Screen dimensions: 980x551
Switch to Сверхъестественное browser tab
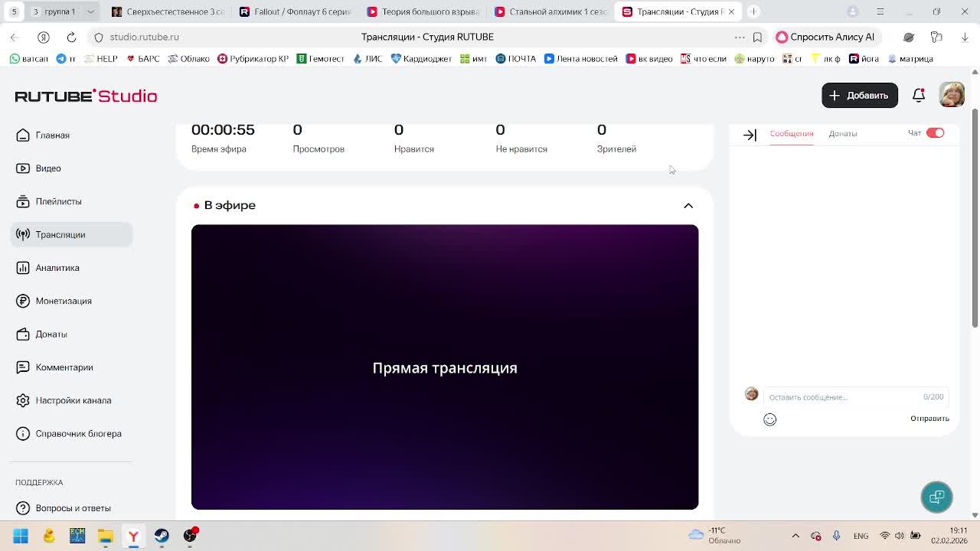pyautogui.click(x=168, y=11)
